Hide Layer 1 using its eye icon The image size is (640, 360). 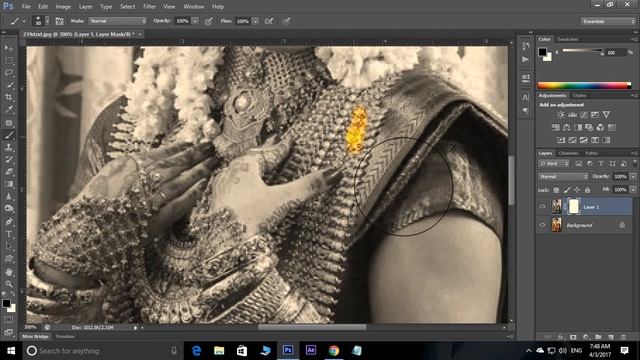tap(542, 207)
